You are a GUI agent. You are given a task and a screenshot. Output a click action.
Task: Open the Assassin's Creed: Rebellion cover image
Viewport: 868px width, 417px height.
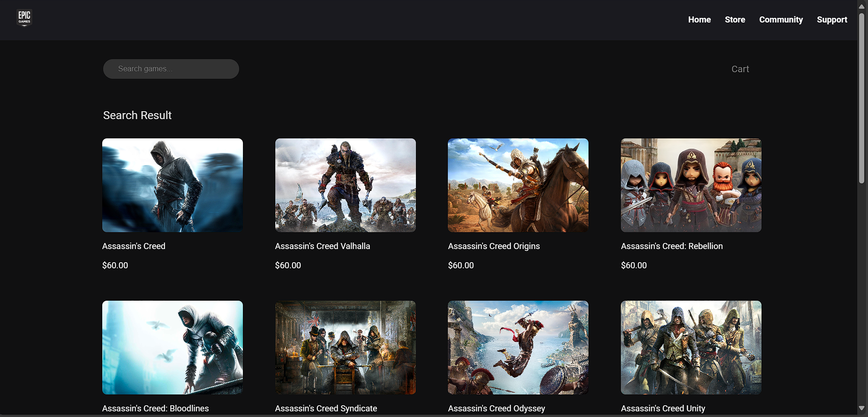click(x=691, y=185)
